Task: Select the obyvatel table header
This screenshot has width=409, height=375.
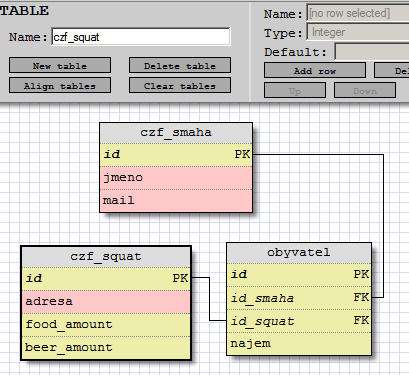Action: (x=299, y=253)
